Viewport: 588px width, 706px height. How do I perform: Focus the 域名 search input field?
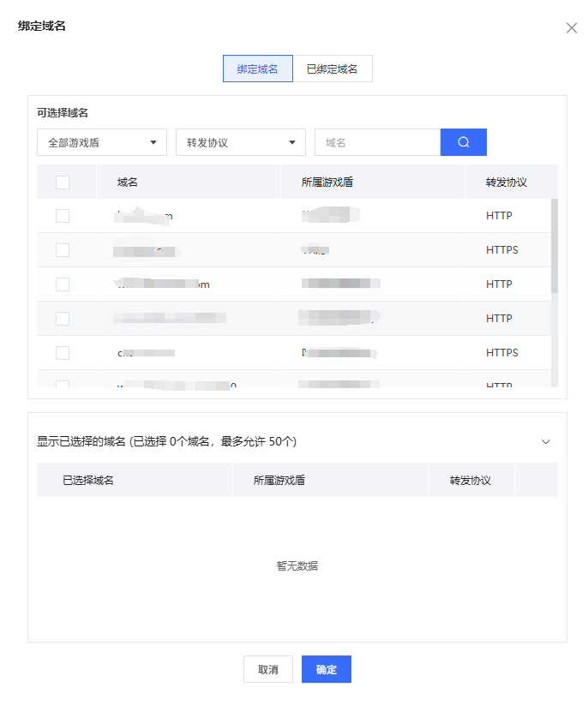point(377,142)
